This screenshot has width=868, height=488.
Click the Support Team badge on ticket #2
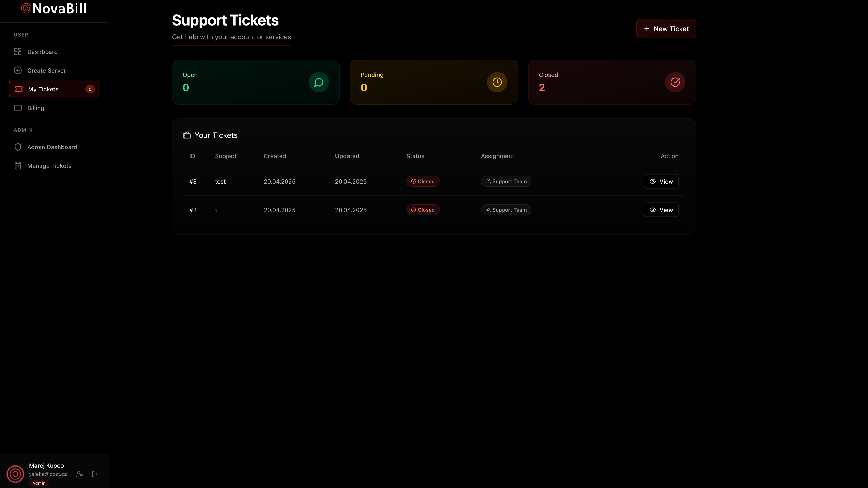(506, 210)
